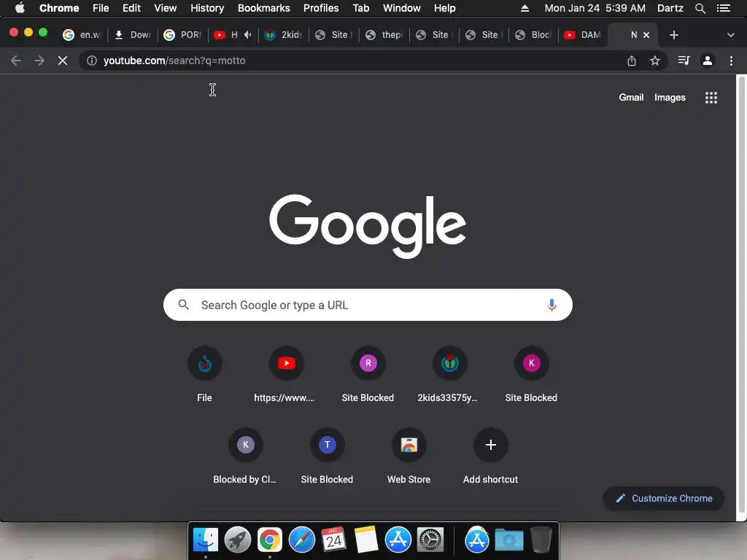Open Downloads folder in the Dock
The width and height of the screenshot is (747, 560).
coord(508,540)
